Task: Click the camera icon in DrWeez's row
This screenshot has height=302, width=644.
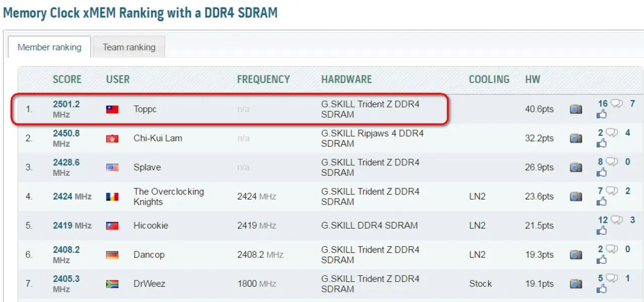Action: click(x=576, y=284)
